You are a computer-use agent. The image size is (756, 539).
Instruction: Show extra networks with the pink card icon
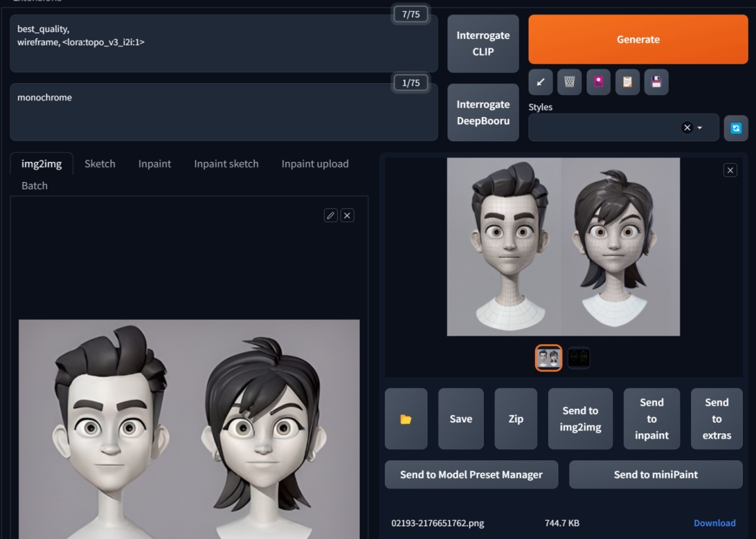(x=598, y=82)
